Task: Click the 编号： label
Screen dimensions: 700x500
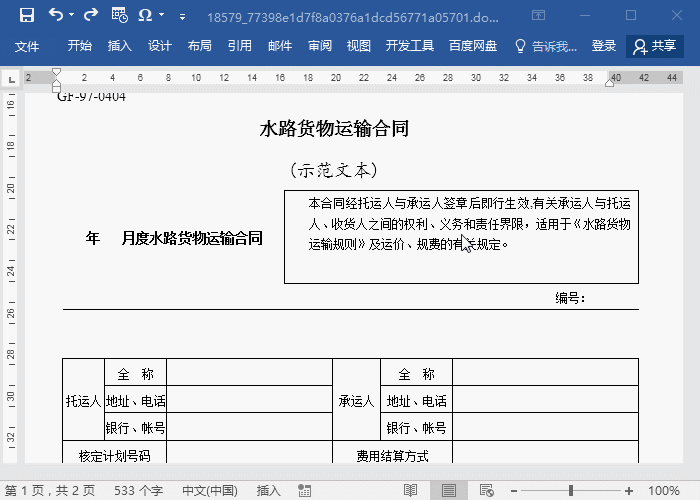Action: 571,298
